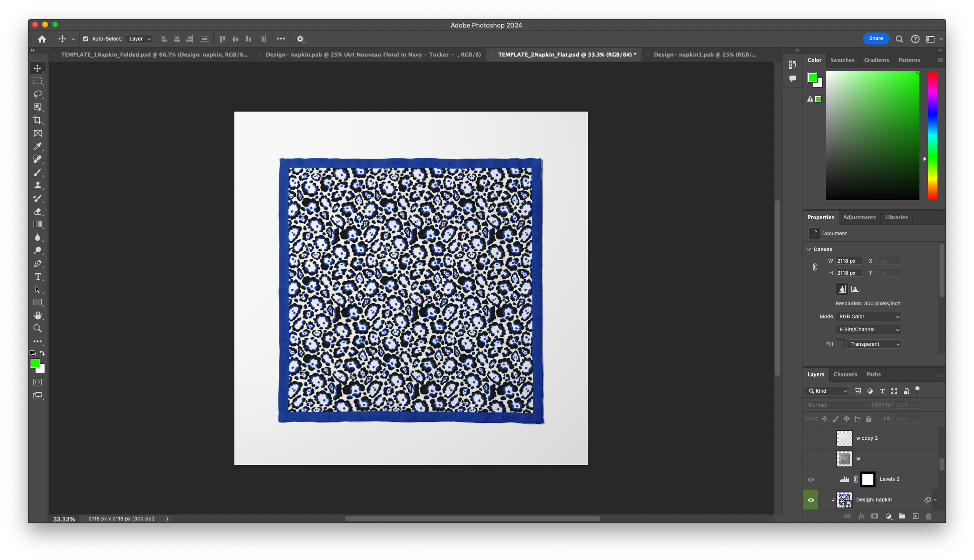The width and height of the screenshot is (974, 560).
Task: Show the w copy 2 layer
Action: [811, 438]
